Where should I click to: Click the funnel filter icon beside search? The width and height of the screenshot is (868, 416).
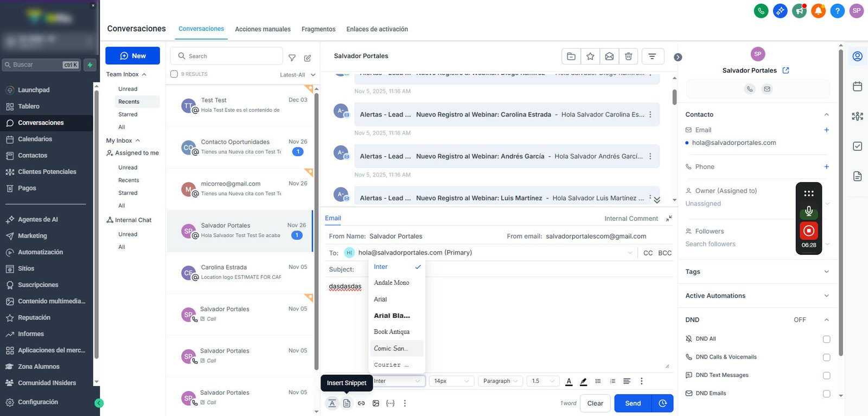(x=292, y=58)
